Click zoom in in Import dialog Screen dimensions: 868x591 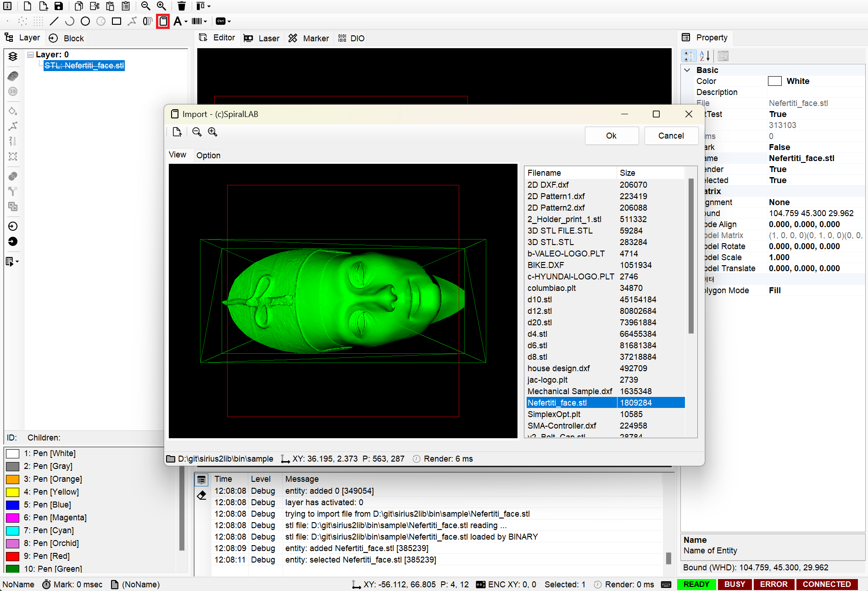(212, 132)
